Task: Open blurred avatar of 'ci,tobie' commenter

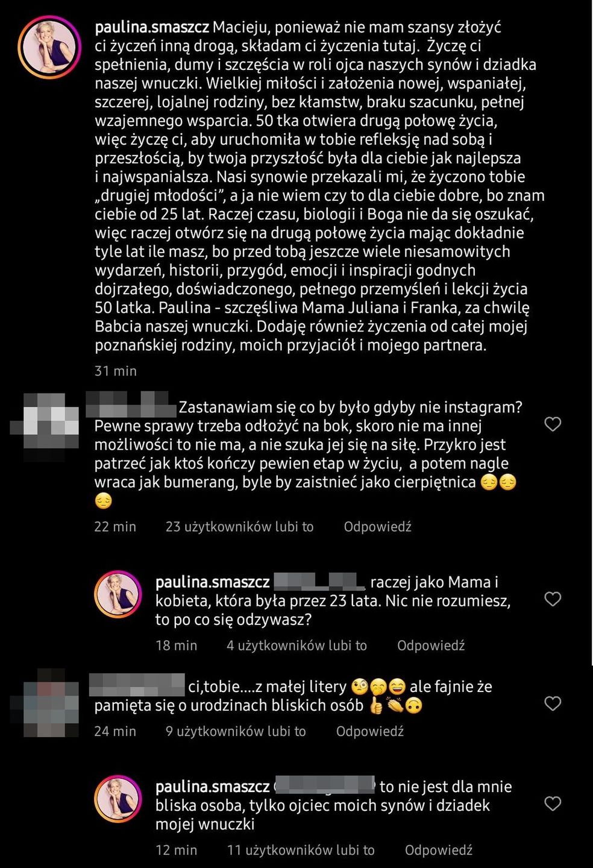Action: (x=45, y=702)
